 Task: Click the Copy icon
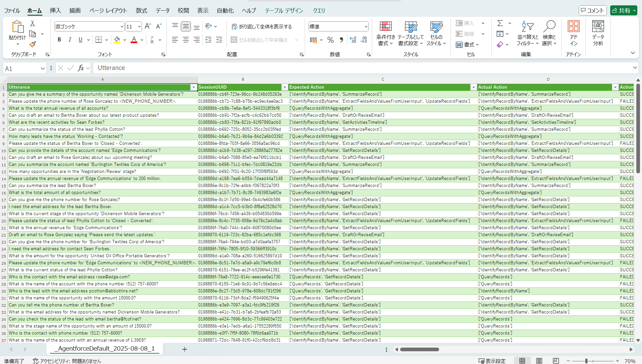[x=32, y=34]
